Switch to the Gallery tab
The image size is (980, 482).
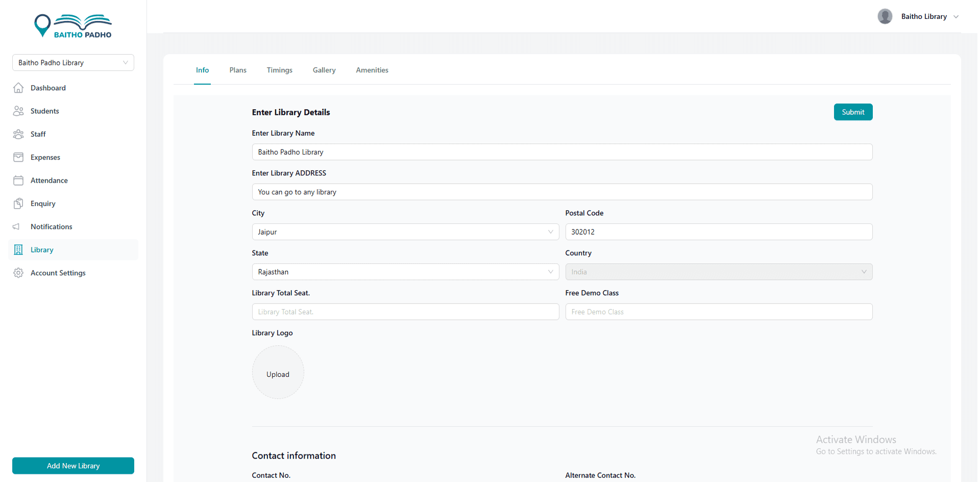[324, 70]
